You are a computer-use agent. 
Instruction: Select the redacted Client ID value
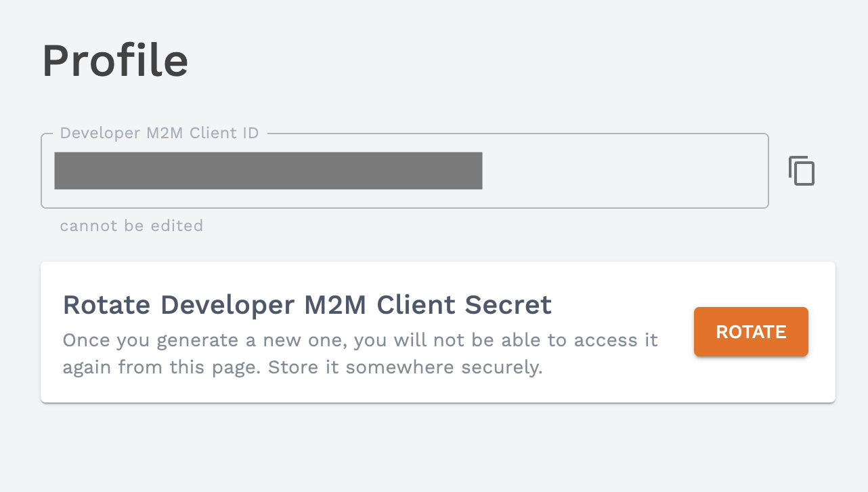click(x=268, y=171)
